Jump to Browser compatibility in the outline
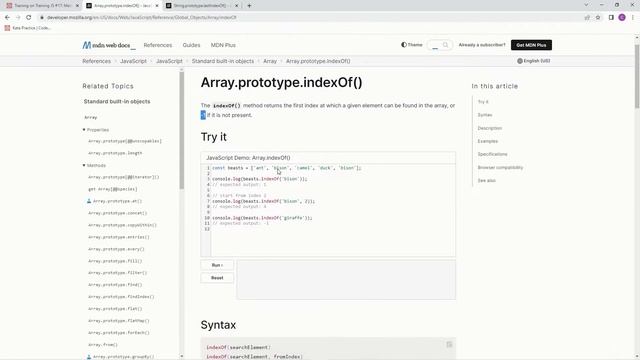Image resolution: width=640 pixels, height=360 pixels. pyautogui.click(x=500, y=167)
